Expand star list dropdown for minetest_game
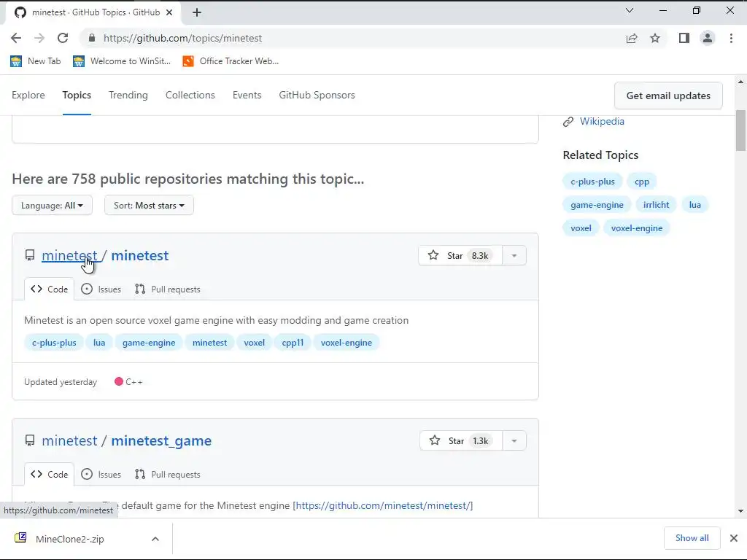Screen dimensions: 747x560 514,440
